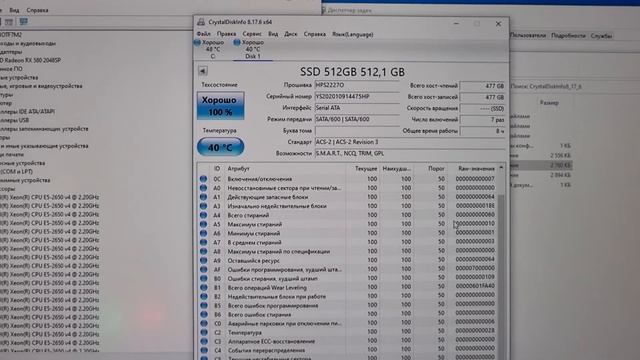This screenshot has height=360, width=640.
Task: Click the Стандарт ACS-2 field
Action: [x=410, y=142]
